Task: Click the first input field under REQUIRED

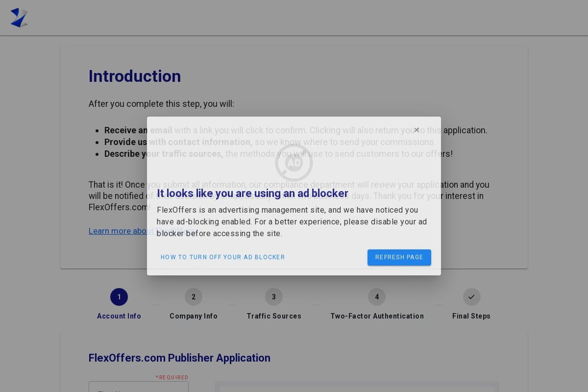Action: pyautogui.click(x=138, y=387)
